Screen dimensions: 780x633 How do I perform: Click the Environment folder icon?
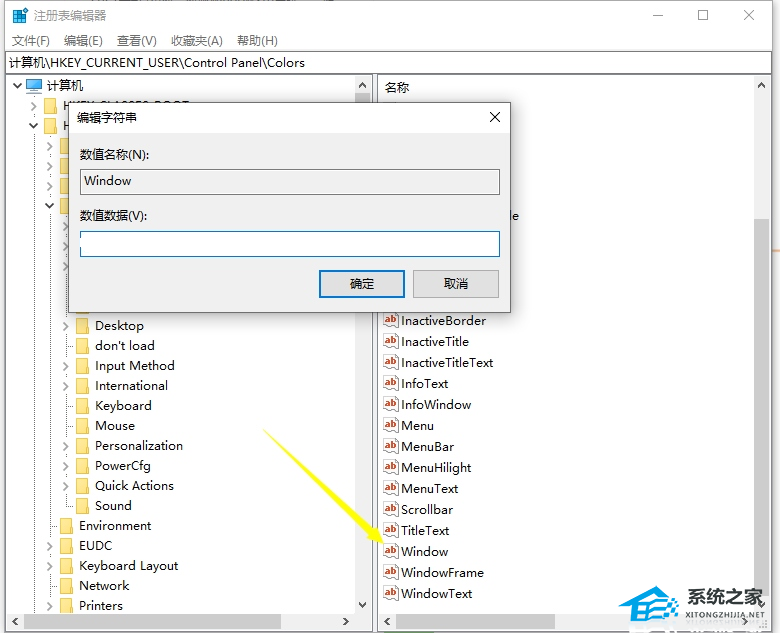coord(66,526)
